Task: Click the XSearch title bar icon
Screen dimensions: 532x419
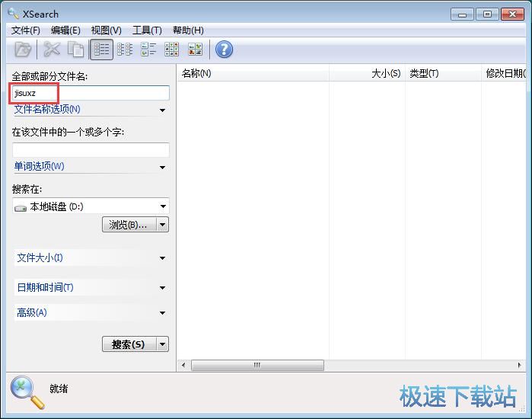Action: 13,14
